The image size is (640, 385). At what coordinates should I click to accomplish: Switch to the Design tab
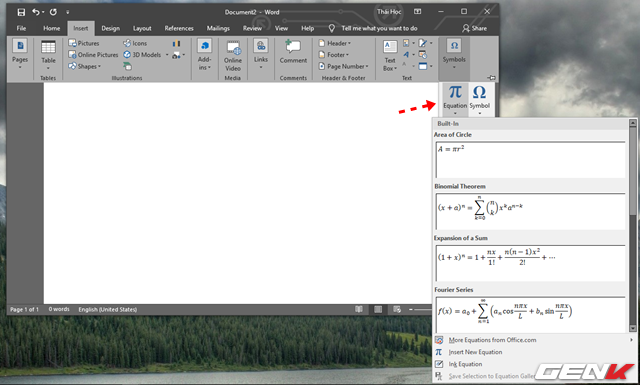pos(110,28)
